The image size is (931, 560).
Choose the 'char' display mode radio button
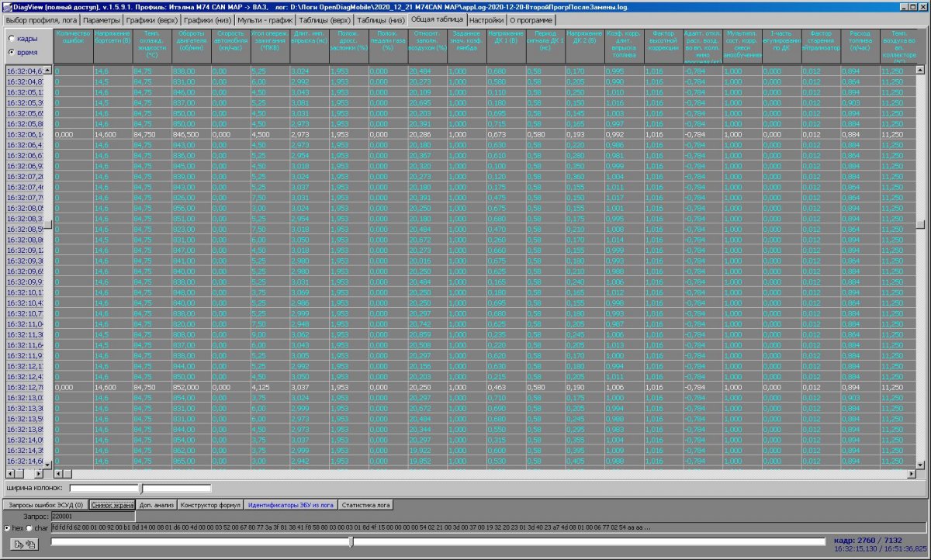pyautogui.click(x=29, y=528)
